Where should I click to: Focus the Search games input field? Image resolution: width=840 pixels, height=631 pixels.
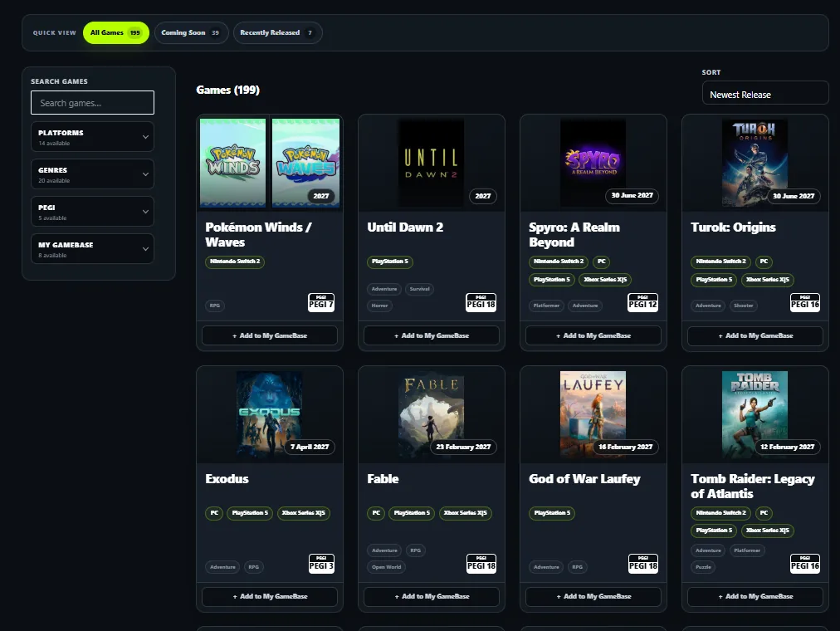click(92, 102)
